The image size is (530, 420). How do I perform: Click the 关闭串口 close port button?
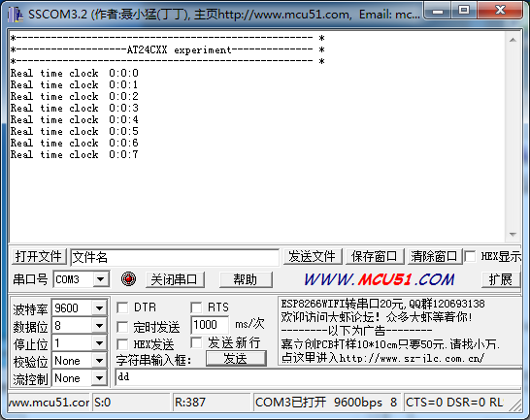[175, 279]
